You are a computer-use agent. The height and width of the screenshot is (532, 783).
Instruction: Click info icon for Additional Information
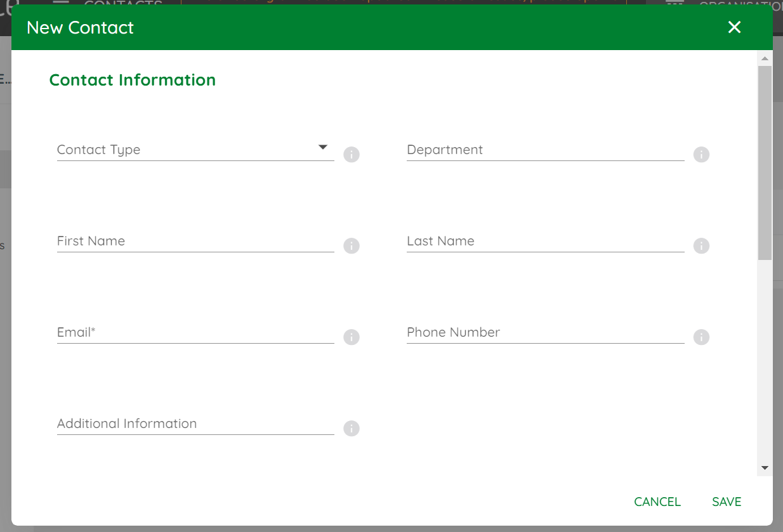pos(352,429)
